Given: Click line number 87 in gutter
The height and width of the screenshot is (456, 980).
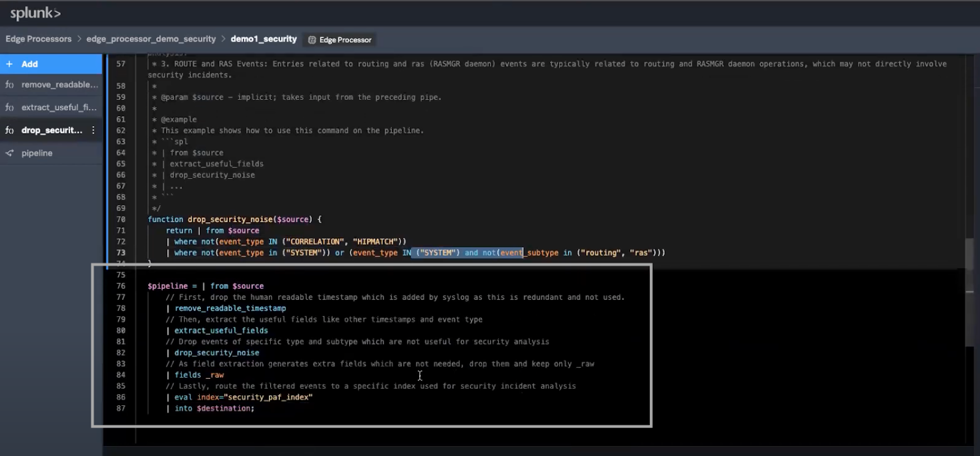Looking at the screenshot, I should click(121, 408).
